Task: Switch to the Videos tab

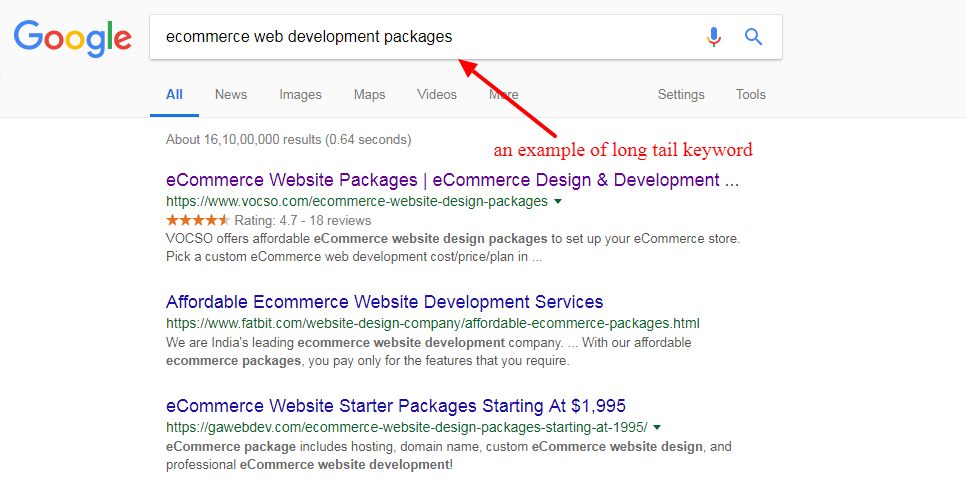Action: pos(437,94)
